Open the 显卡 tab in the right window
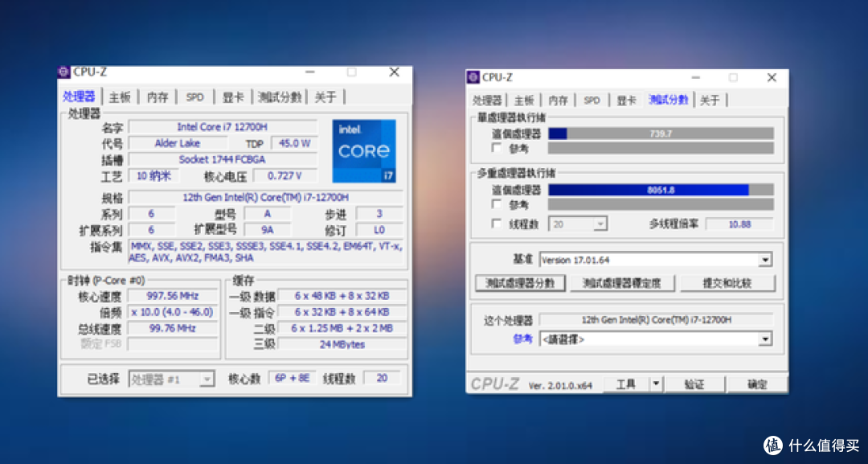This screenshot has height=464, width=868. pos(626,101)
